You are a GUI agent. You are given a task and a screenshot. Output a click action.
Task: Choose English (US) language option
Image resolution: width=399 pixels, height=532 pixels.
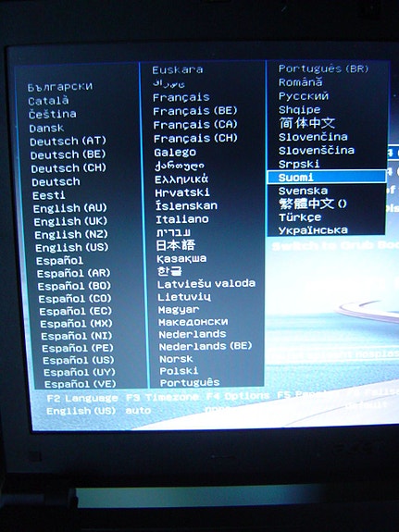(71, 247)
